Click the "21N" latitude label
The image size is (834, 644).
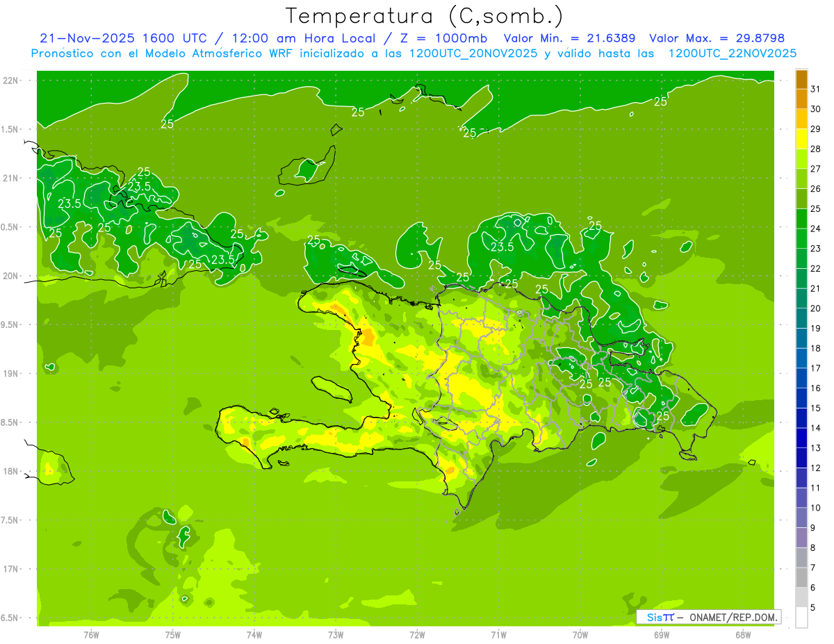10,179
